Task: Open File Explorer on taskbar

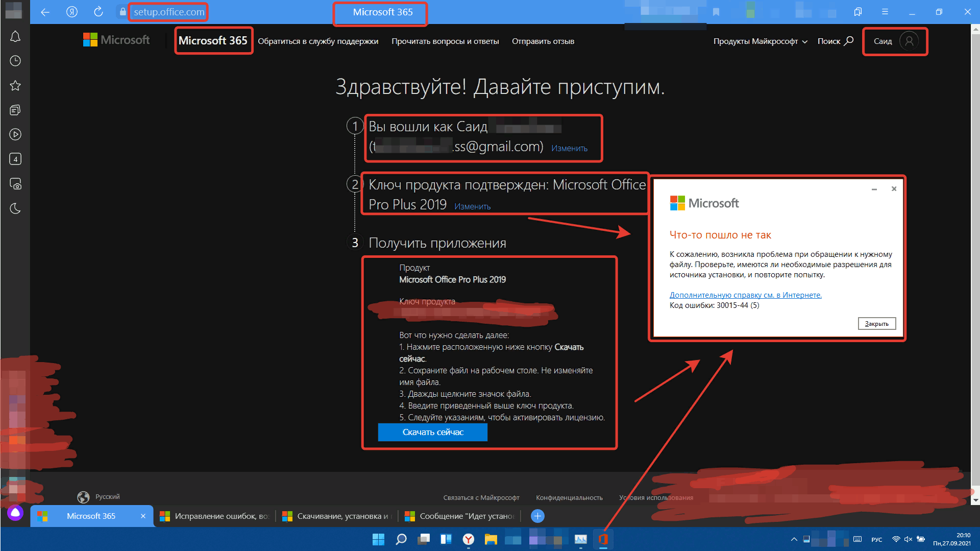Action: pyautogui.click(x=491, y=539)
